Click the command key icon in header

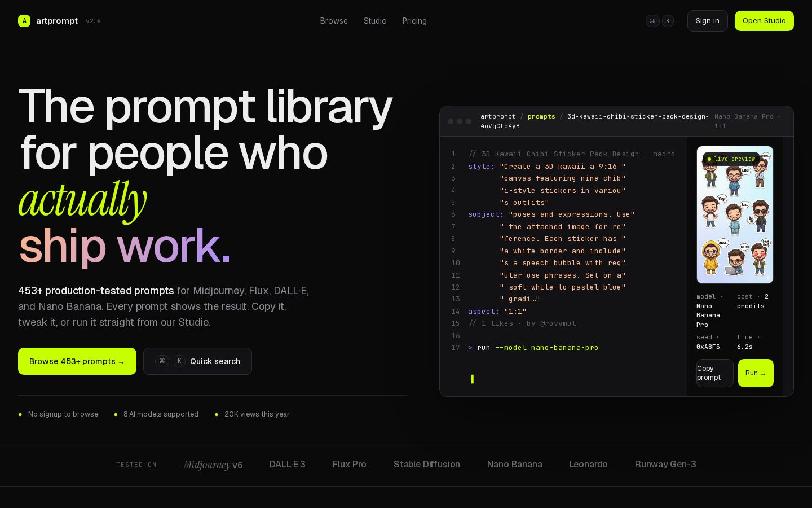pyautogui.click(x=652, y=21)
